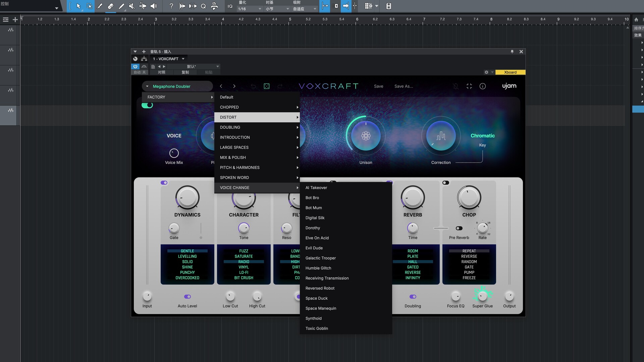Click the Save preset button

pos(378,86)
